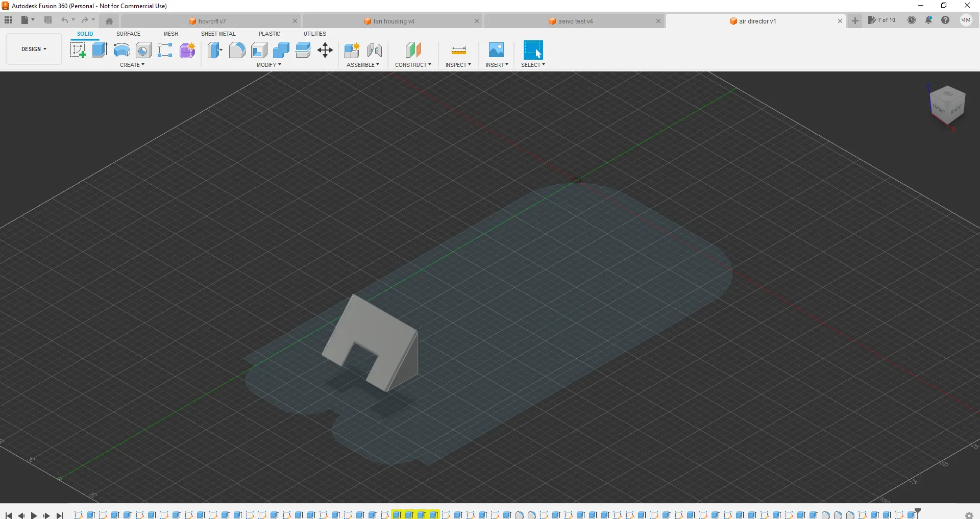Click the Create Sketch tool icon
The image size is (980, 519).
[78, 50]
